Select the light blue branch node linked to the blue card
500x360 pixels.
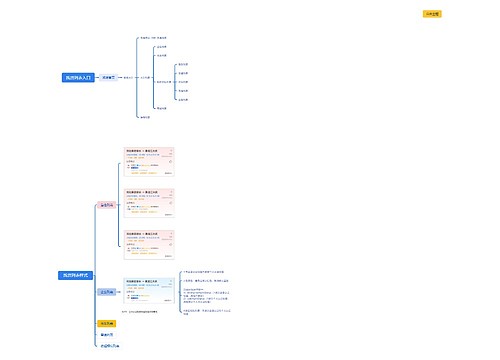tap(107, 292)
